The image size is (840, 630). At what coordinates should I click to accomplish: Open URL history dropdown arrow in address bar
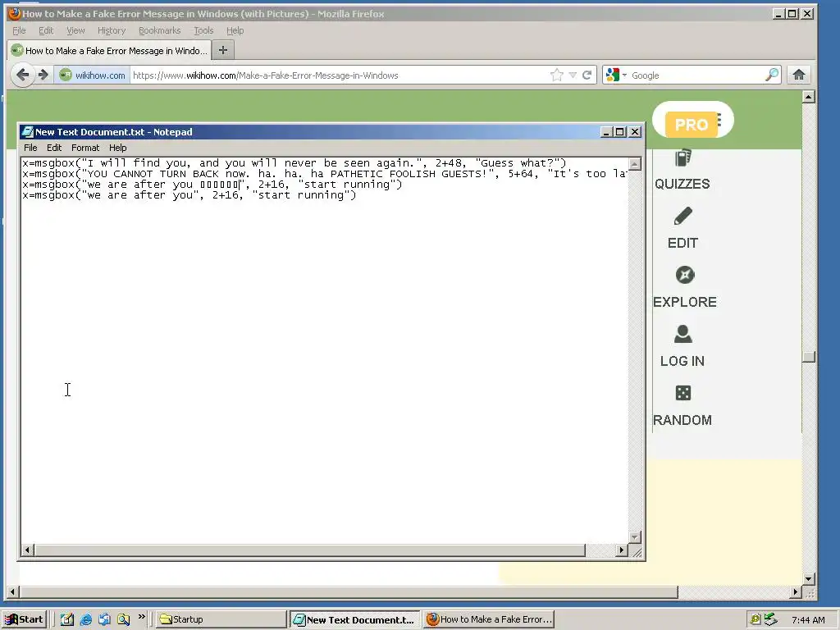573,75
